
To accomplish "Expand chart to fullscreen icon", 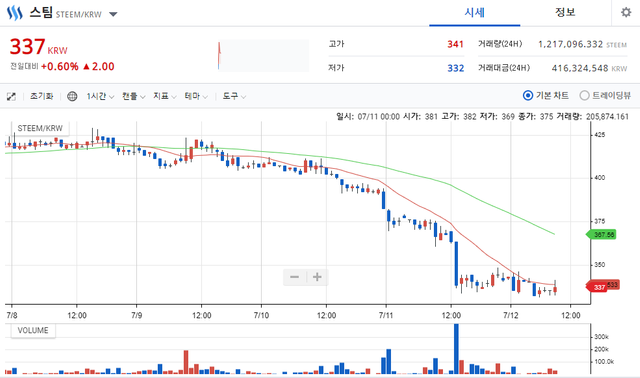I will click(11, 96).
